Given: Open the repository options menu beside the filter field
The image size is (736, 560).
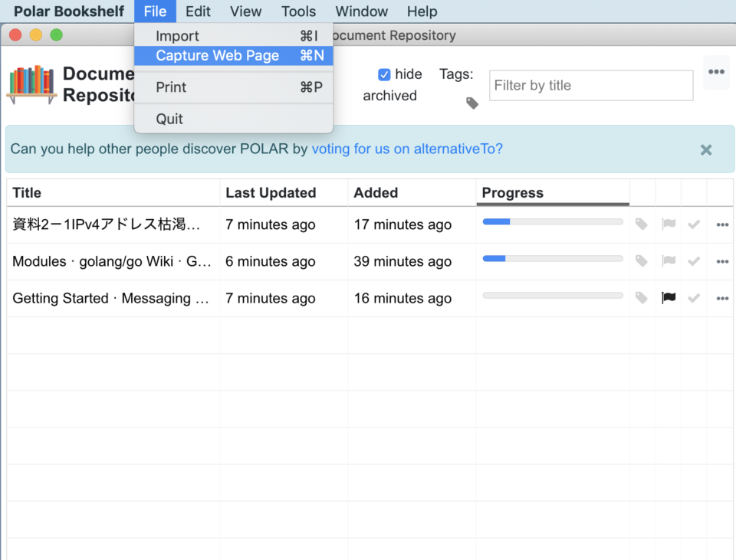Looking at the screenshot, I should [716, 72].
